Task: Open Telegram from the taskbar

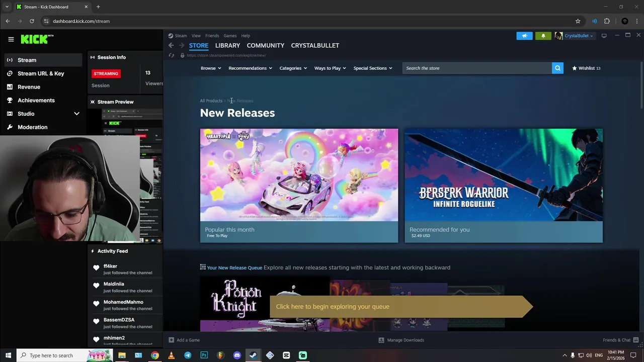Action: pos(188,355)
